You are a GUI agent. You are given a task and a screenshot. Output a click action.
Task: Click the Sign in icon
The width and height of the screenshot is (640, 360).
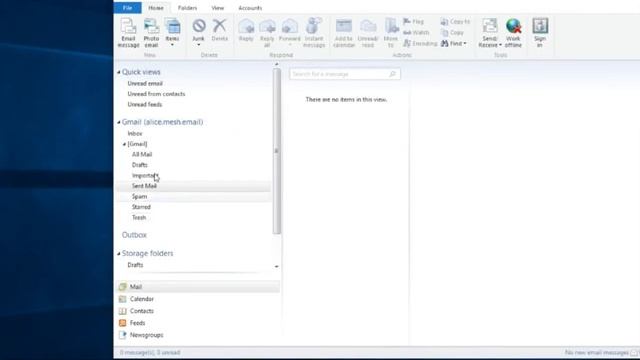(540, 33)
